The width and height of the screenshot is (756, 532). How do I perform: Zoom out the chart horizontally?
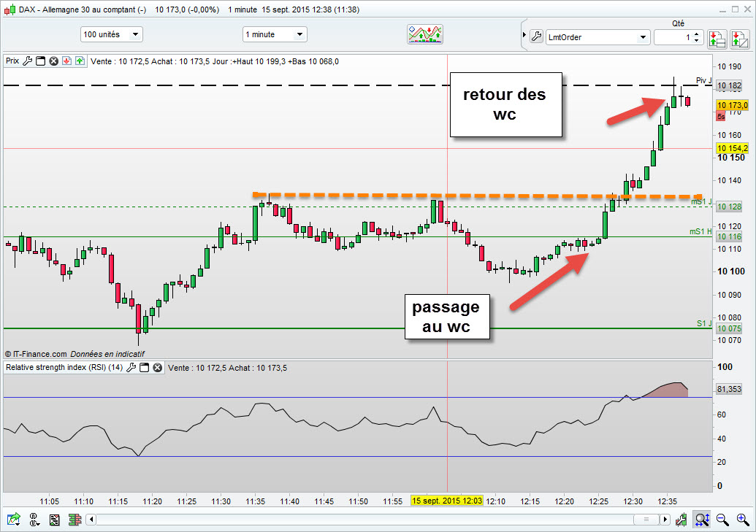click(x=722, y=520)
